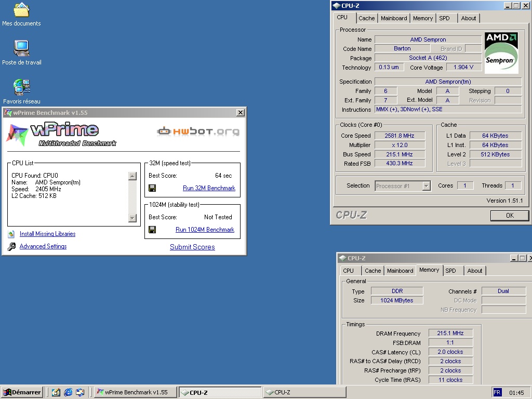Click Run 32M Benchmark link
The width and height of the screenshot is (532, 399).
[209, 188]
